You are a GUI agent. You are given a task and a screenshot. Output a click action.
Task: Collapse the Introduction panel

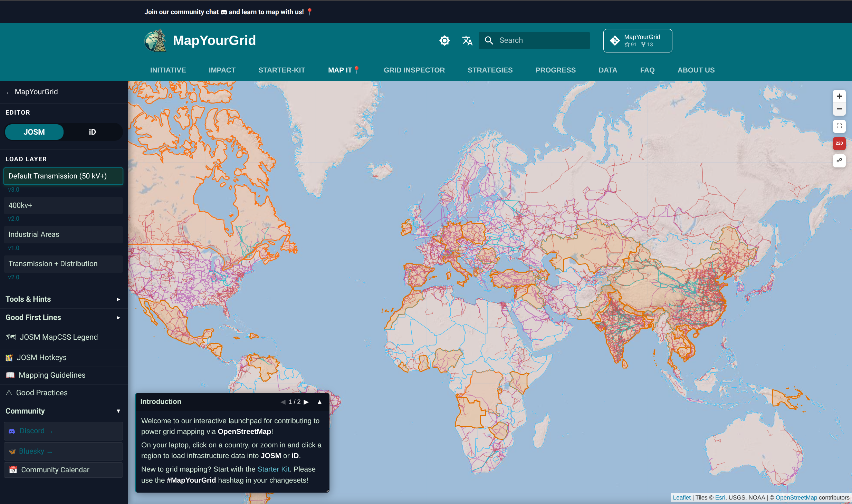pyautogui.click(x=319, y=402)
